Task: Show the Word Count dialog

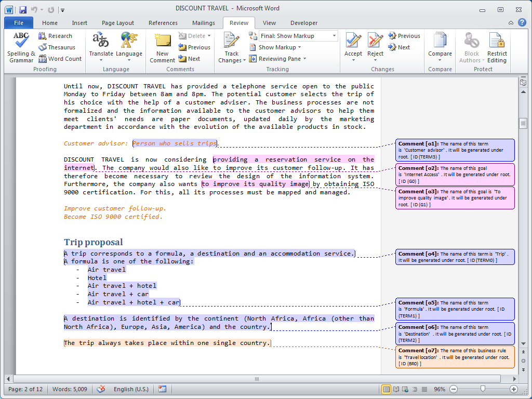Action: [x=60, y=59]
